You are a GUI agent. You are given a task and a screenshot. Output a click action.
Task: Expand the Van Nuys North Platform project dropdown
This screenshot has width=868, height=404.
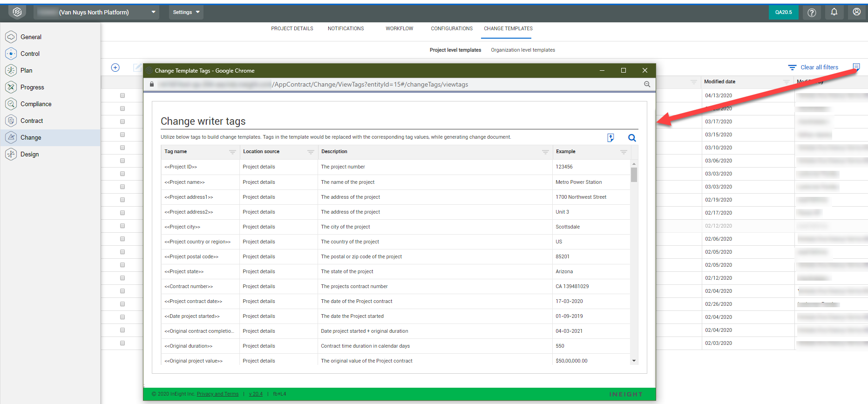[x=153, y=12]
